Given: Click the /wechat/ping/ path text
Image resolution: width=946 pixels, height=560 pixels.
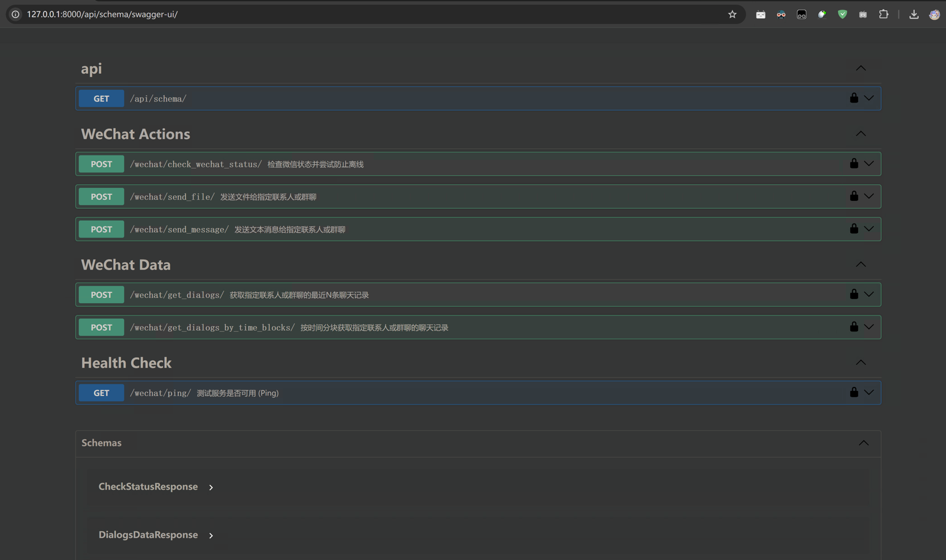Looking at the screenshot, I should coord(161,393).
